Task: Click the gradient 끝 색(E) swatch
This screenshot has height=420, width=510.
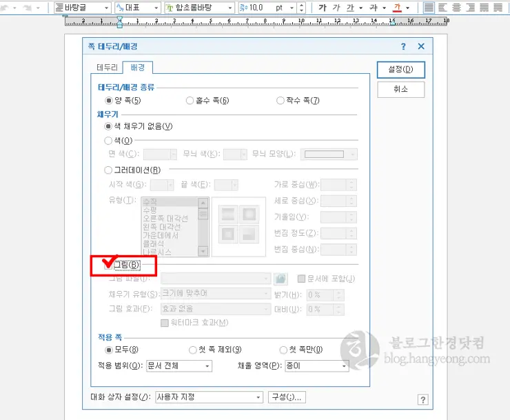Action: pos(226,185)
